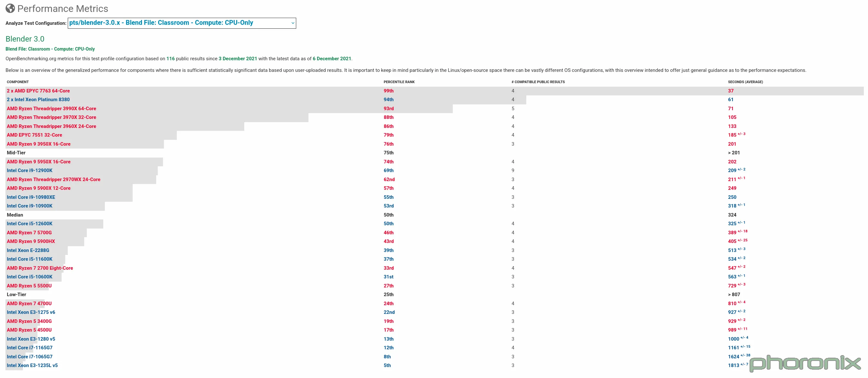Open the Analyze Test Configuration dropdown

tap(181, 23)
